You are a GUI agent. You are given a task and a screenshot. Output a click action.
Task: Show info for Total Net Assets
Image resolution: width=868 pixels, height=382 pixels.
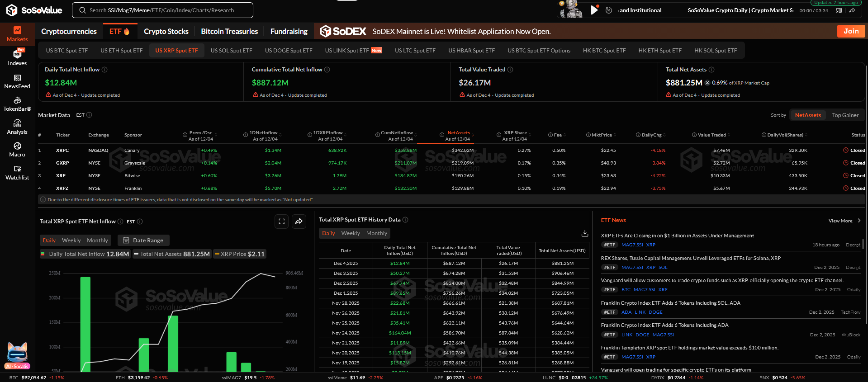tap(711, 70)
